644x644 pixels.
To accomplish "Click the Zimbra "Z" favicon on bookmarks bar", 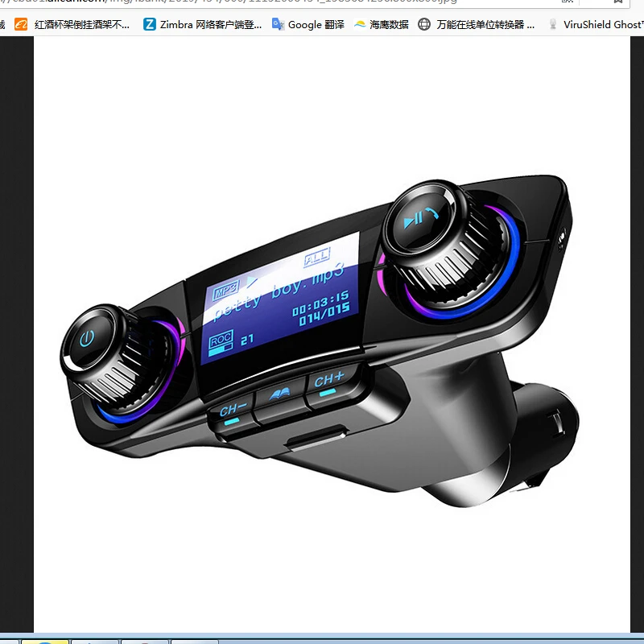I will click(x=149, y=24).
